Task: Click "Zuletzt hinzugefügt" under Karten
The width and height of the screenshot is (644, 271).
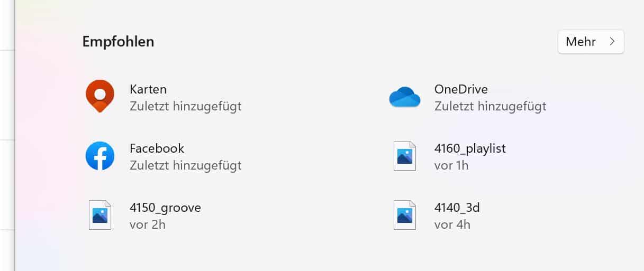Action: coord(185,106)
